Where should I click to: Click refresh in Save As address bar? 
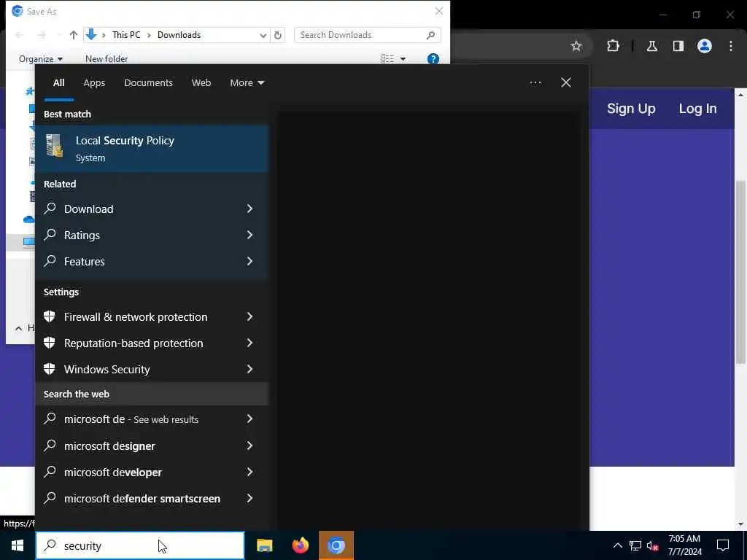click(x=278, y=35)
